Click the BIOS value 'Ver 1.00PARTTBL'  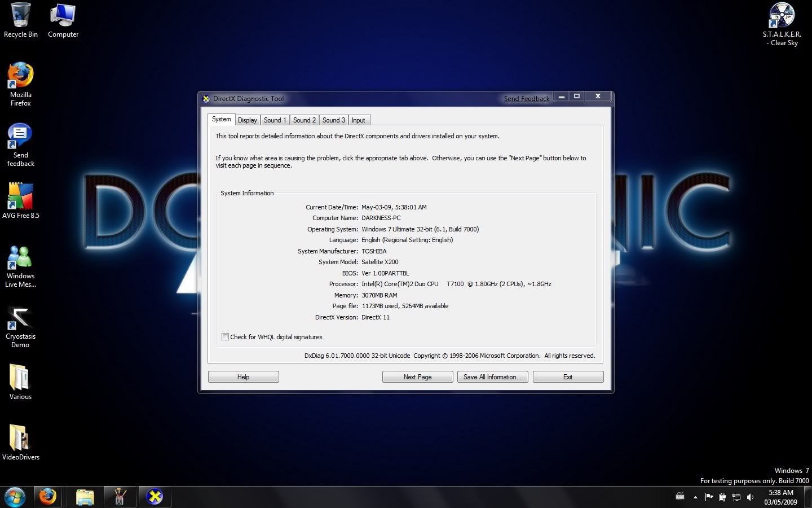385,273
